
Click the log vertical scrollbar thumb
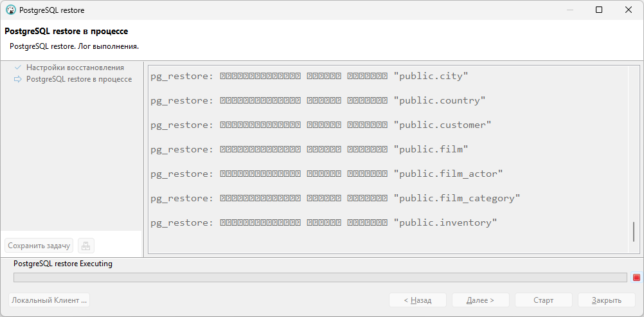coord(634,232)
